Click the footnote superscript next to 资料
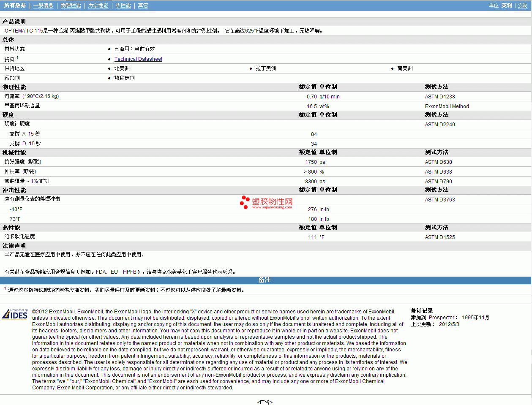 point(17,58)
